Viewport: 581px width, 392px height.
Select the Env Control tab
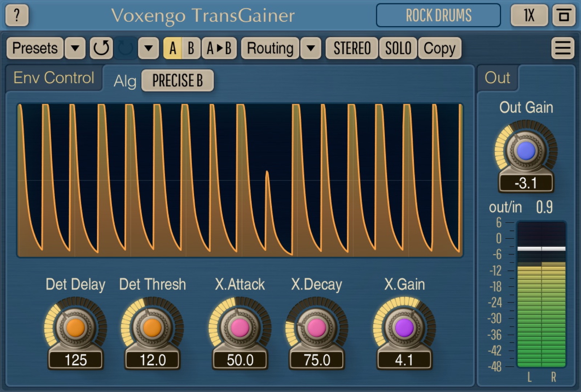coord(54,78)
